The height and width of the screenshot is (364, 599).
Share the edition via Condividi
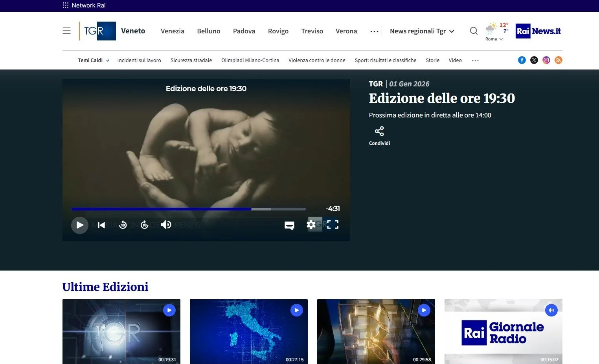click(x=379, y=136)
